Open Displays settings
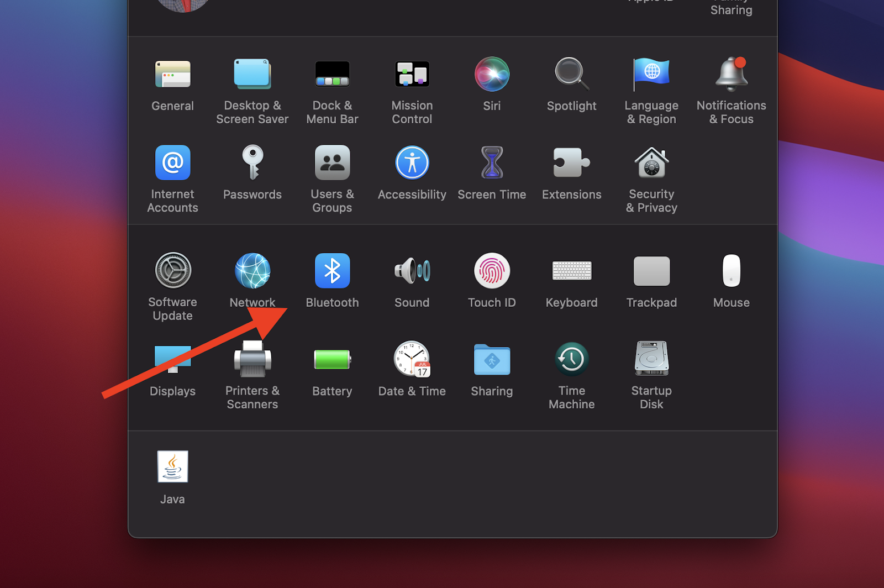This screenshot has height=588, width=884. coord(173,359)
